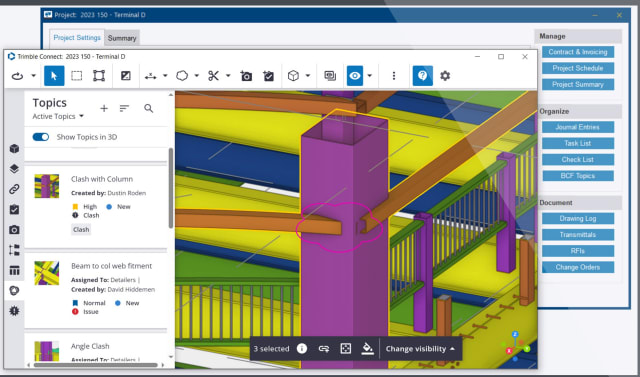640x377 pixels.
Task: Activate the arrow select tool
Action: (x=54, y=76)
